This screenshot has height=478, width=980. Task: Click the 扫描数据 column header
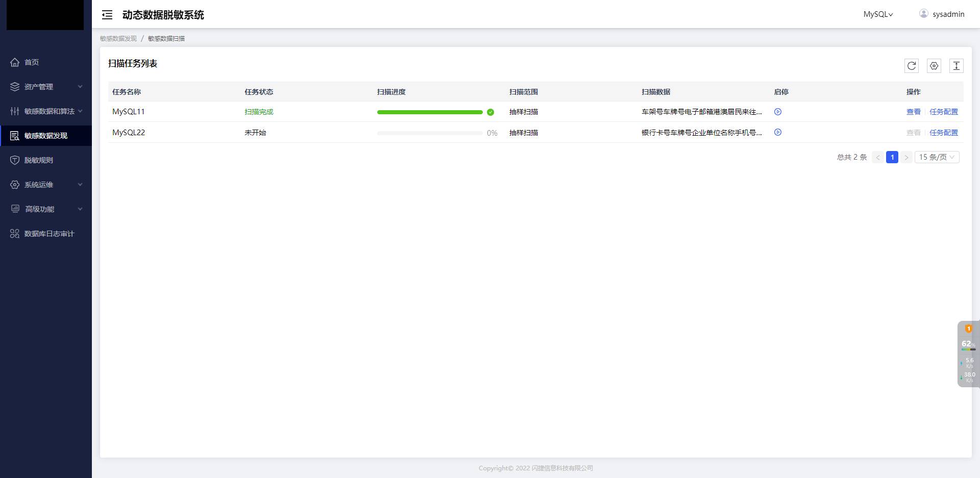click(x=656, y=92)
